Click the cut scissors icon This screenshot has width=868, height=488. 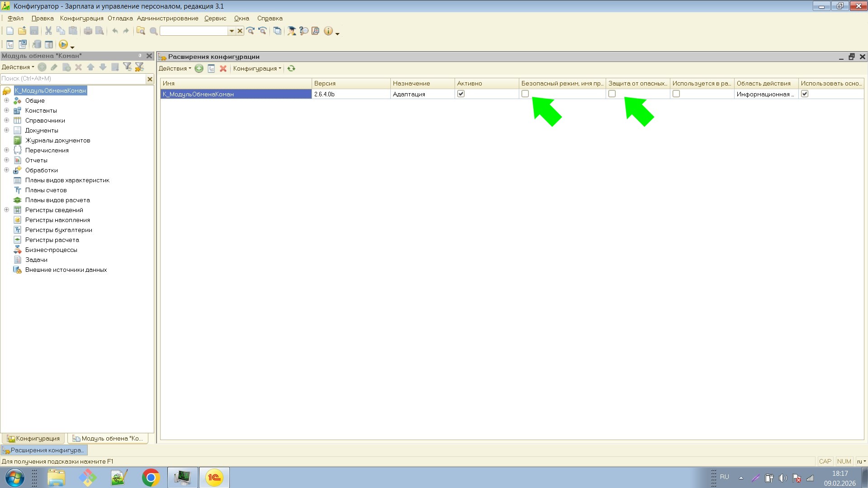pyautogui.click(x=48, y=31)
